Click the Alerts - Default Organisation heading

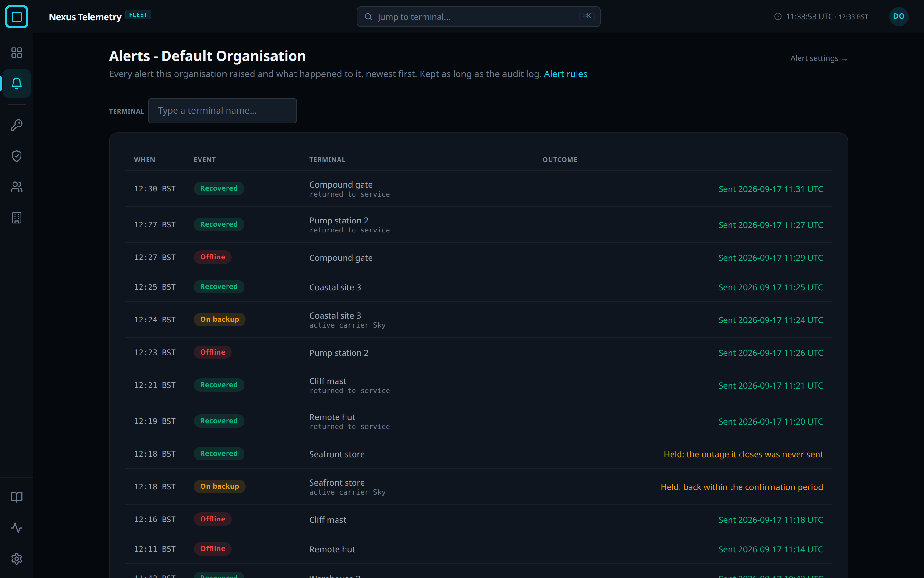[x=207, y=56]
